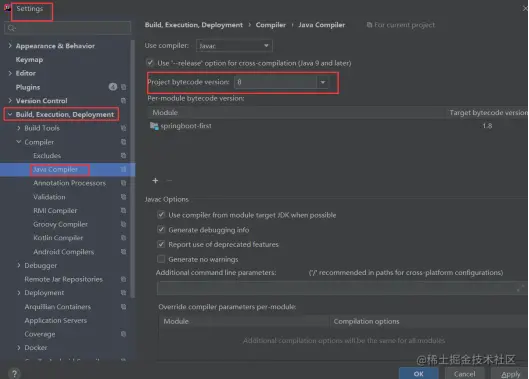
Task: Select Annotation Processors settings
Action: (69, 183)
